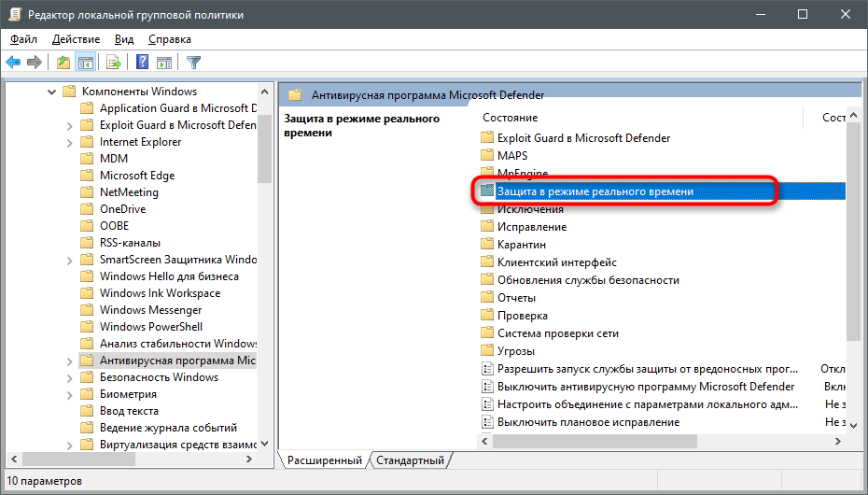
Task: Open the Вид menu
Action: click(124, 39)
